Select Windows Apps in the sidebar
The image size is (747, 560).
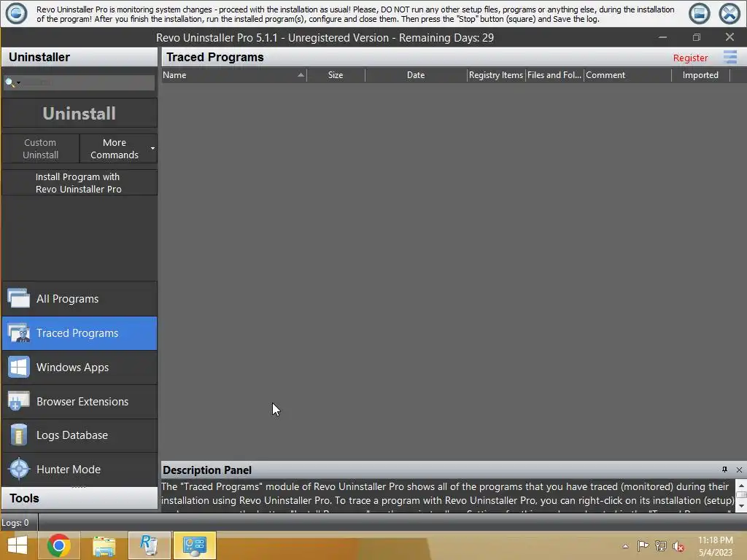pyautogui.click(x=79, y=367)
